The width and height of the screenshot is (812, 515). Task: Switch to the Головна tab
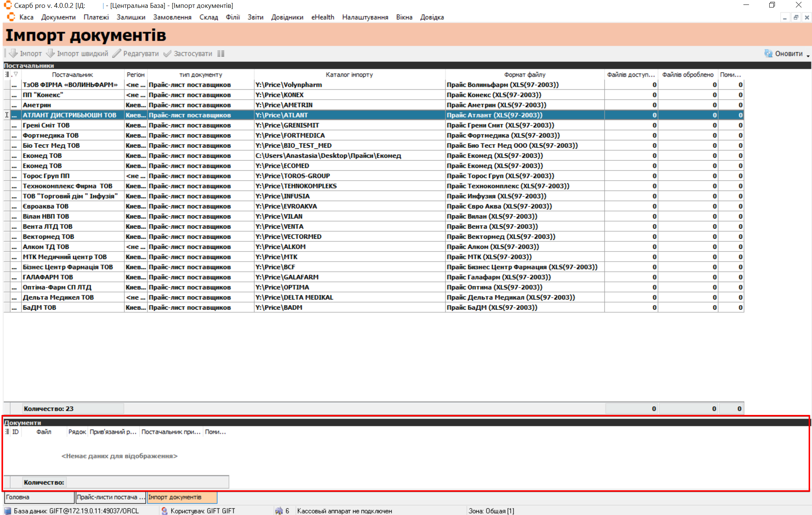pyautogui.click(x=39, y=497)
